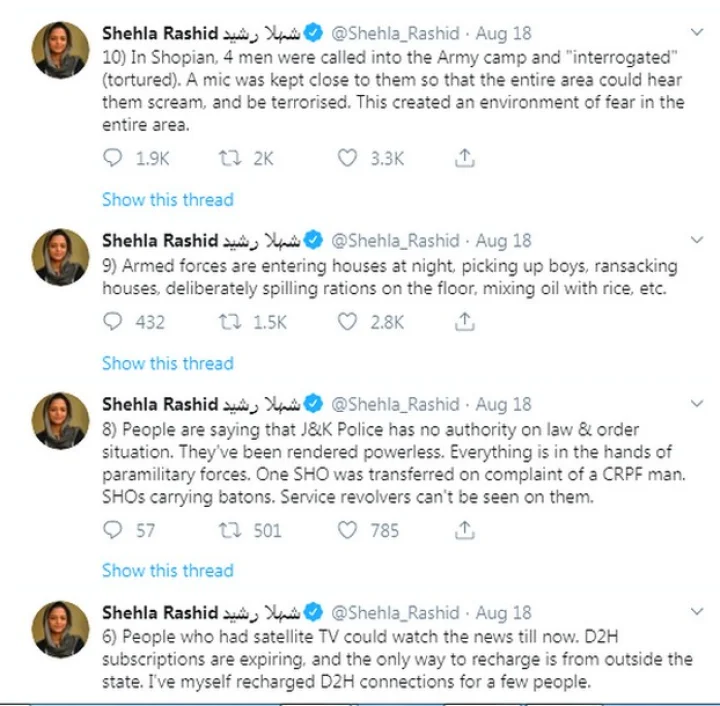Viewport: 720px width, 706px height.
Task: Reply to tweet with 57 comments
Action: point(112,530)
